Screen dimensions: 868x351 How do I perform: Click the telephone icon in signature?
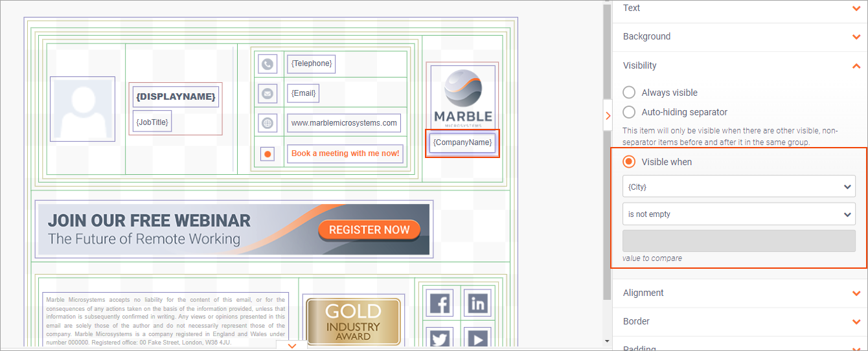point(268,64)
